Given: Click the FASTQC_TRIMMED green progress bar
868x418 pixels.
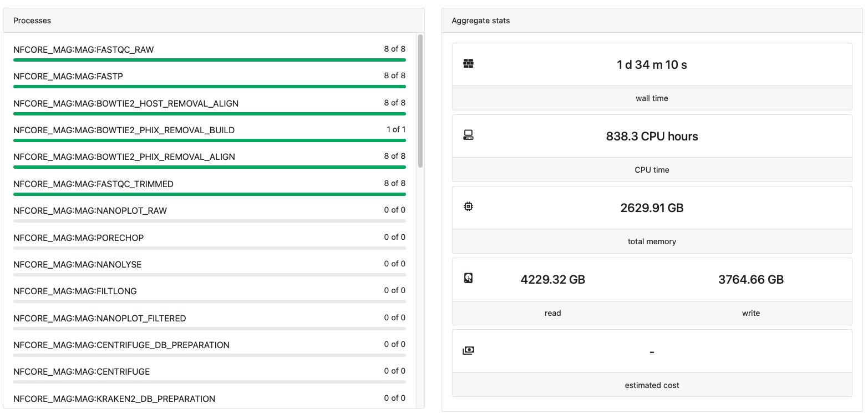Looking at the screenshot, I should point(210,194).
